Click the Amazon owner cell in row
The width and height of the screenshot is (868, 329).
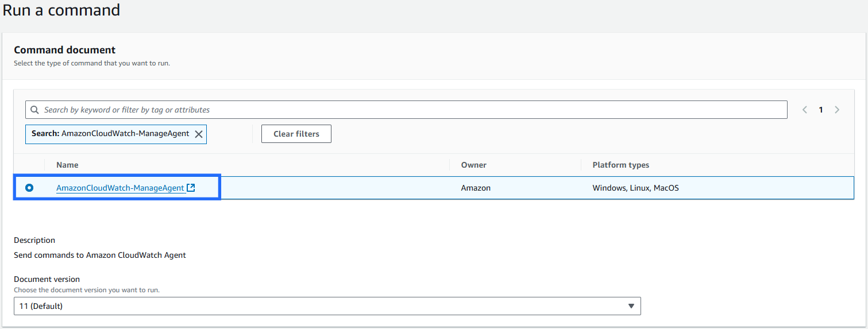pyautogui.click(x=476, y=188)
